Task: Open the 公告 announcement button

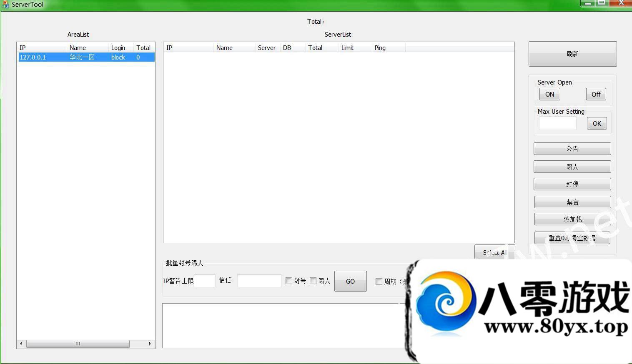Action: pyautogui.click(x=572, y=149)
